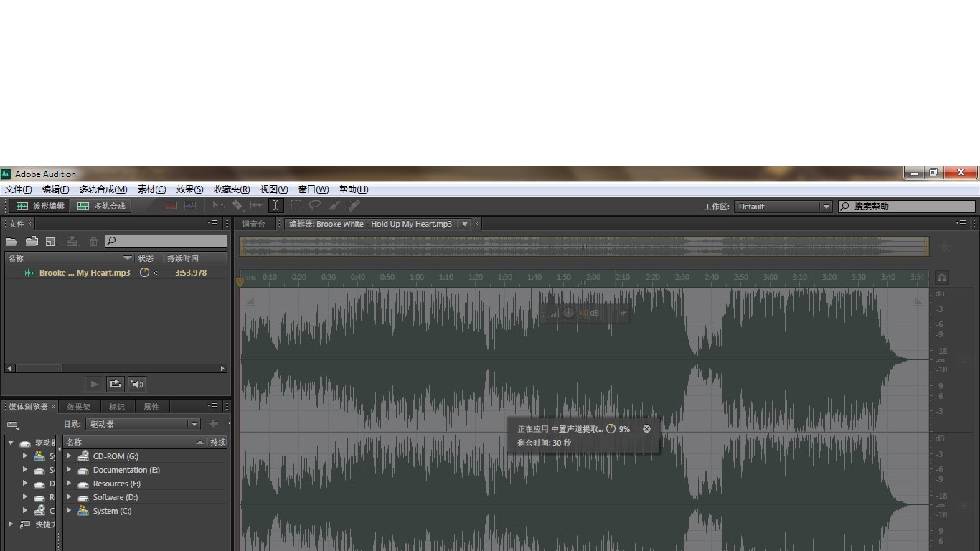Click the 波形编辑 waveform editor button

click(x=40, y=207)
